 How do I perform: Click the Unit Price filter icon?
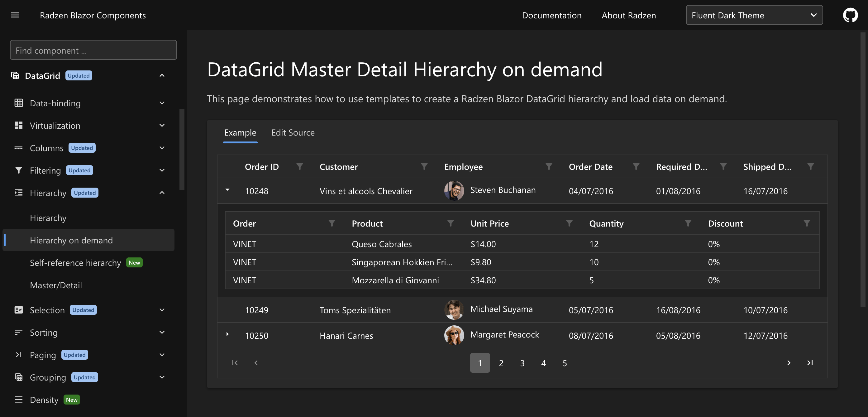pos(570,223)
